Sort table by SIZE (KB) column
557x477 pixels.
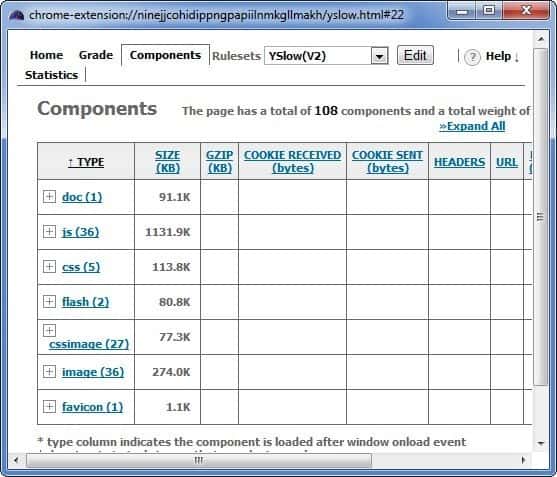click(x=168, y=162)
